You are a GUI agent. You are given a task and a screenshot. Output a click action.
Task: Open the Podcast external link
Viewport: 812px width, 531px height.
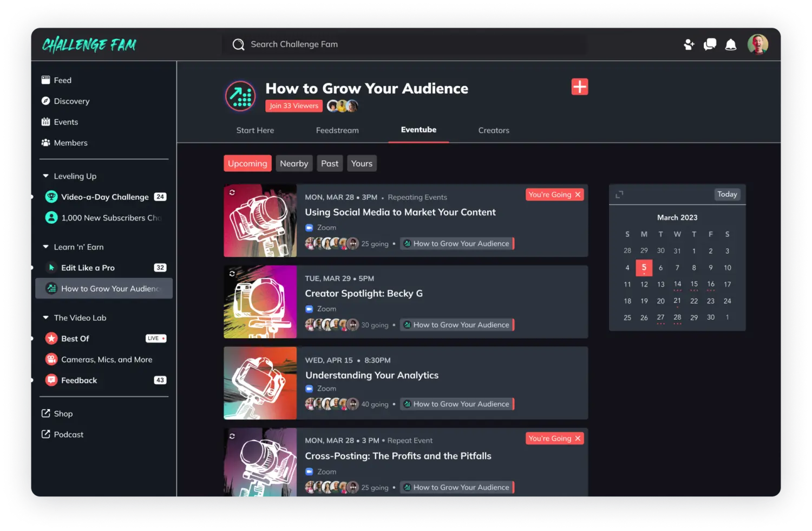point(63,435)
